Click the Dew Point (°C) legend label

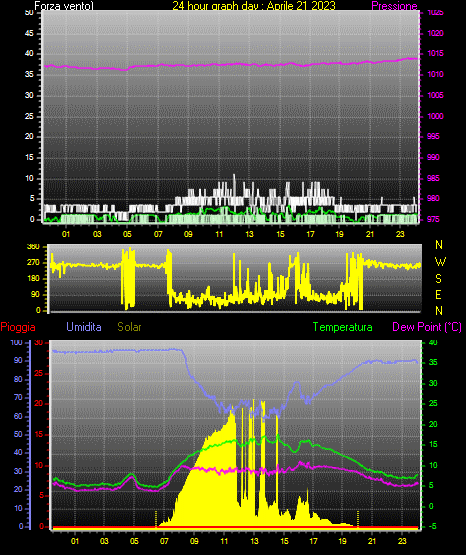pos(427,327)
